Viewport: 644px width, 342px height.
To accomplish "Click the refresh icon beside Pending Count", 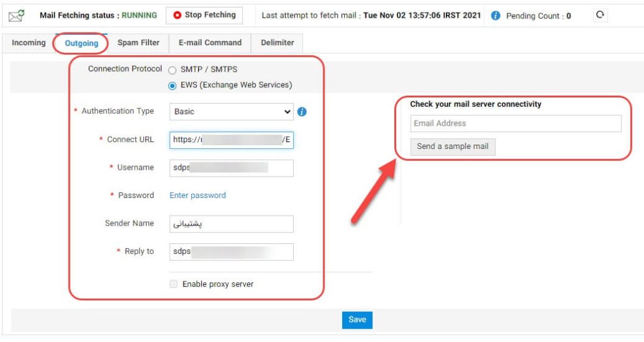I will pos(600,15).
